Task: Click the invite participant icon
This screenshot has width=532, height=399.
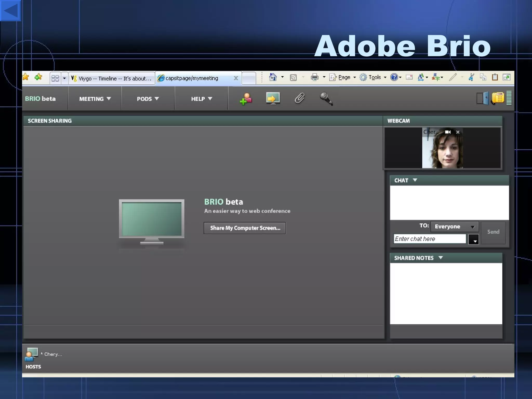Action: [x=246, y=99]
